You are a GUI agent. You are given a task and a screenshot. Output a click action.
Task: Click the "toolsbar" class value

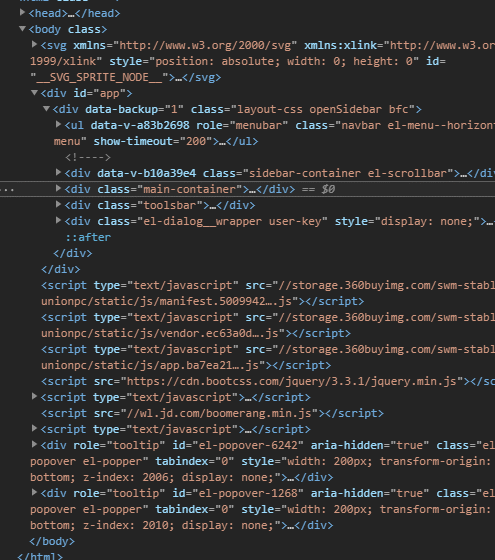point(170,205)
